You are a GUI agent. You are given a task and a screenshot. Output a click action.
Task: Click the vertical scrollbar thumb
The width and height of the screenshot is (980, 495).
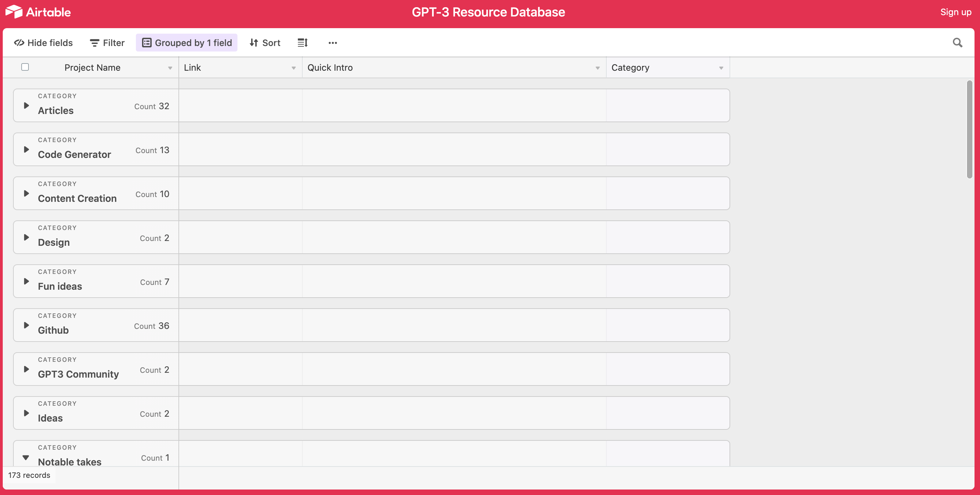tap(969, 129)
